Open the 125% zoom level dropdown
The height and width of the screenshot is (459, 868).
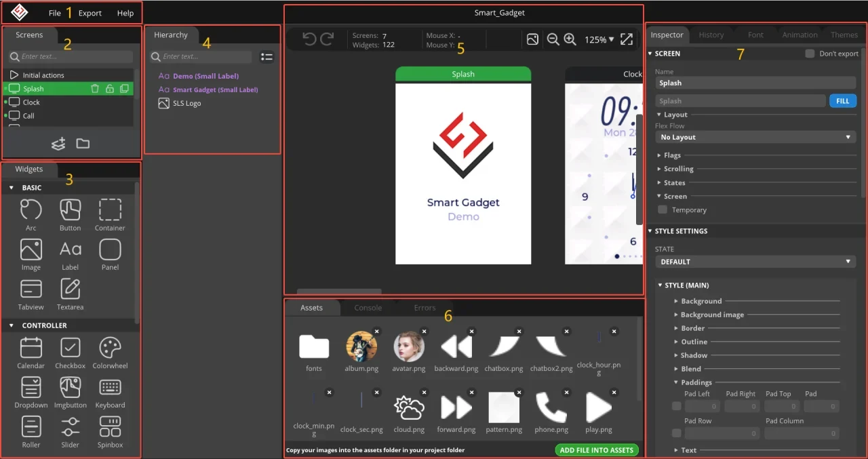pyautogui.click(x=599, y=40)
